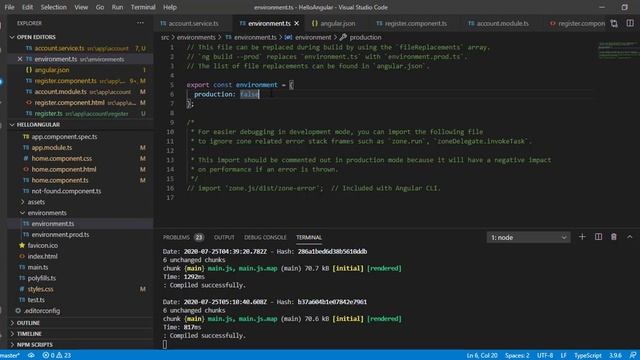Open favicon.ico in the explorer
This screenshot has height=360, width=640.
42,245
